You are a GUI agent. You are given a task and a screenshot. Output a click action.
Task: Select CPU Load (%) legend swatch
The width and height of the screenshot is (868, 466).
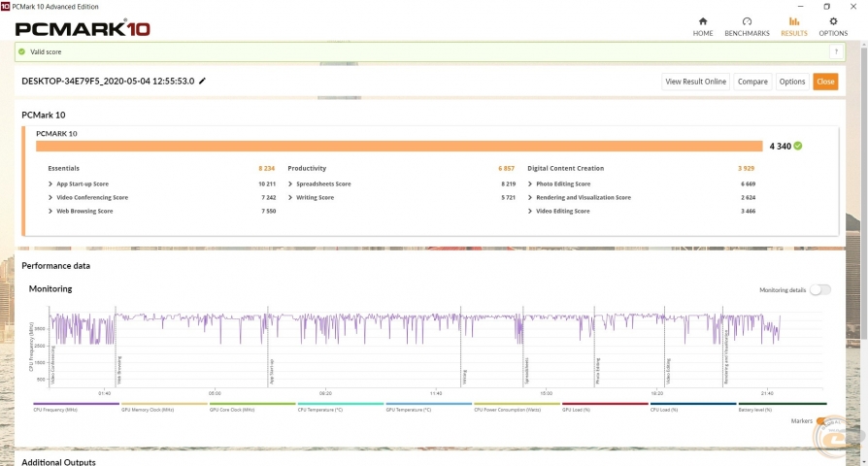click(x=693, y=404)
